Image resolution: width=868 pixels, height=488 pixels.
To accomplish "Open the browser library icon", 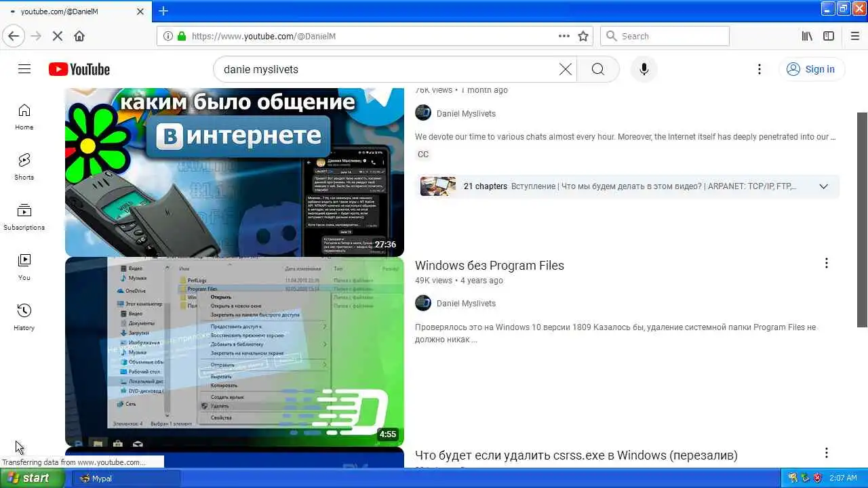I will (807, 36).
